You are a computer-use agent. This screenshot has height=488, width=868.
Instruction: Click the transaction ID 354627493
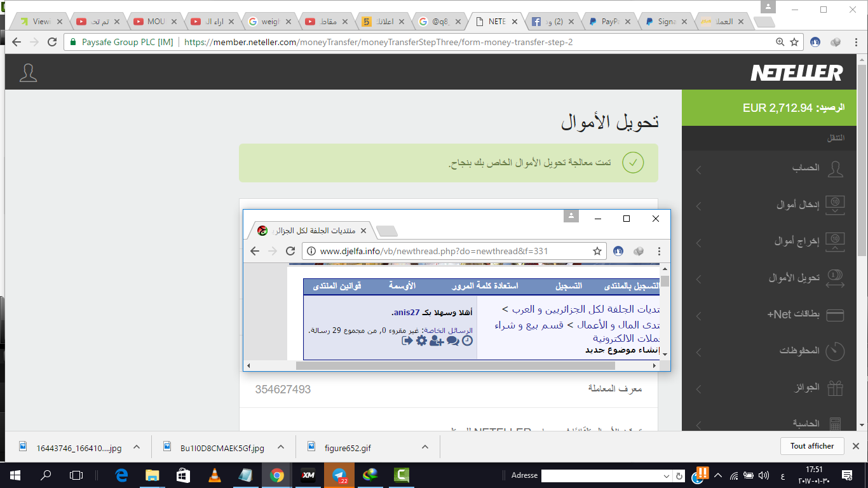283,389
